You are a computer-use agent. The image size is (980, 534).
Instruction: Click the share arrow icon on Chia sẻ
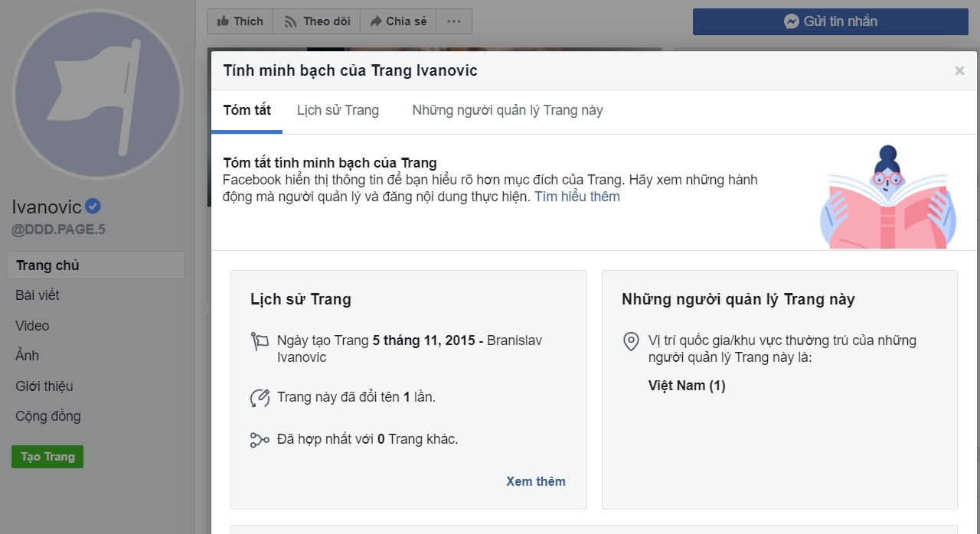click(x=374, y=21)
